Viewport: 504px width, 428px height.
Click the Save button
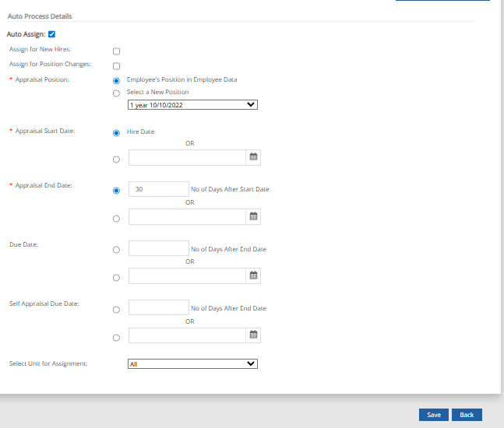coord(434,415)
